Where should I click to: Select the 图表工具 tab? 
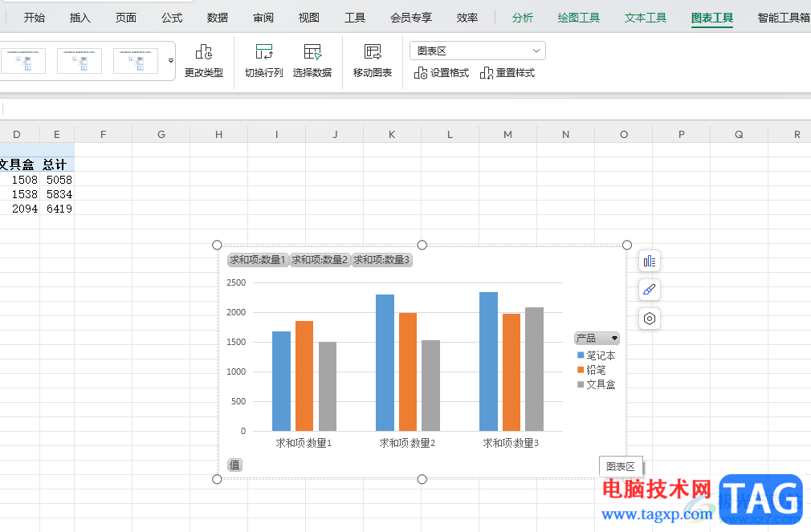click(712, 18)
